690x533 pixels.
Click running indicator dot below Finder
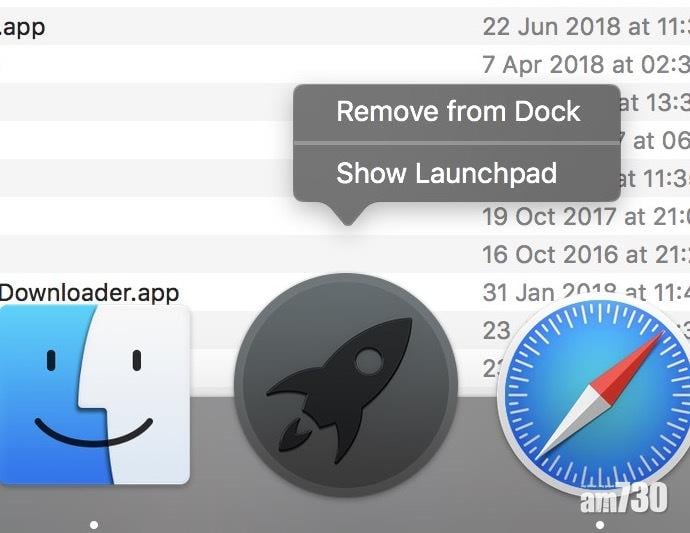click(94, 524)
